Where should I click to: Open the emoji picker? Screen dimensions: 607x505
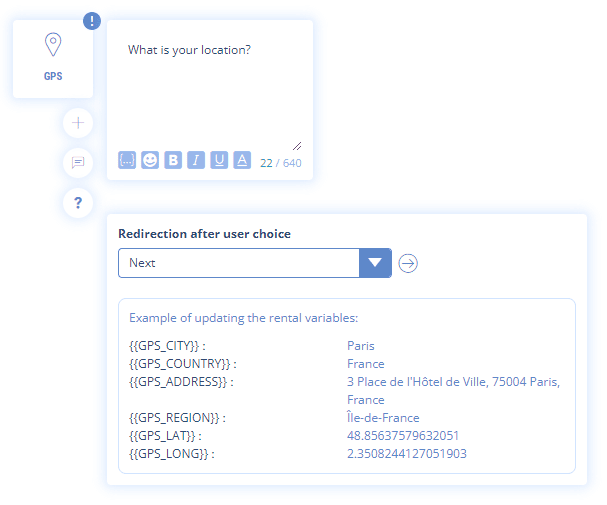(150, 160)
